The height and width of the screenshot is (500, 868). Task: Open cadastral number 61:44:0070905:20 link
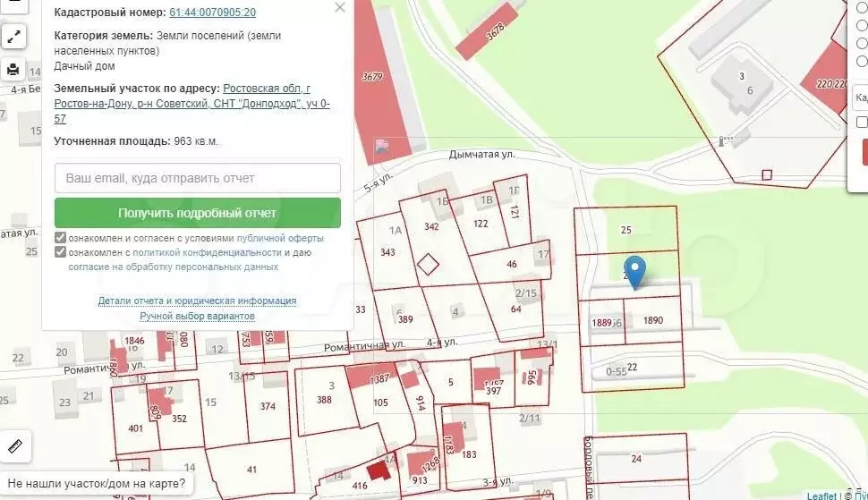[x=213, y=13]
